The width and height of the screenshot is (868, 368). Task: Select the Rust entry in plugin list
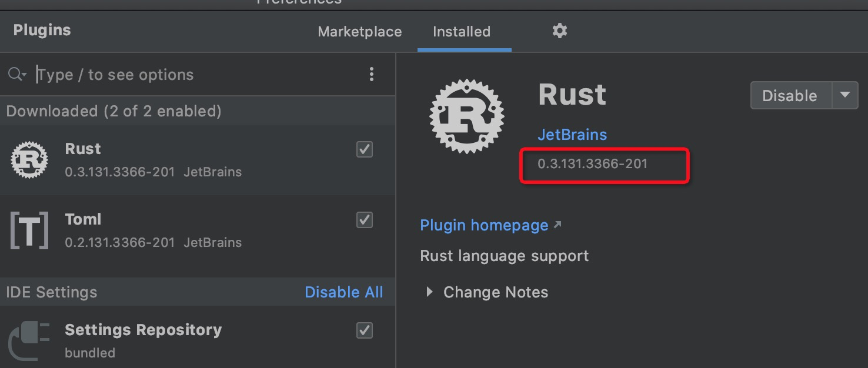tap(198, 160)
